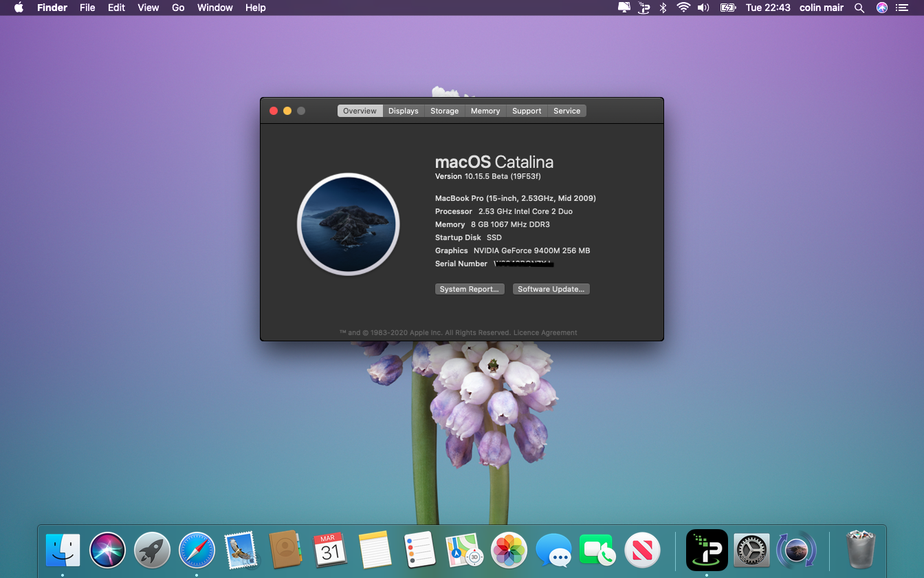Switch to the Service tab
This screenshot has height=578, width=924.
coord(567,111)
